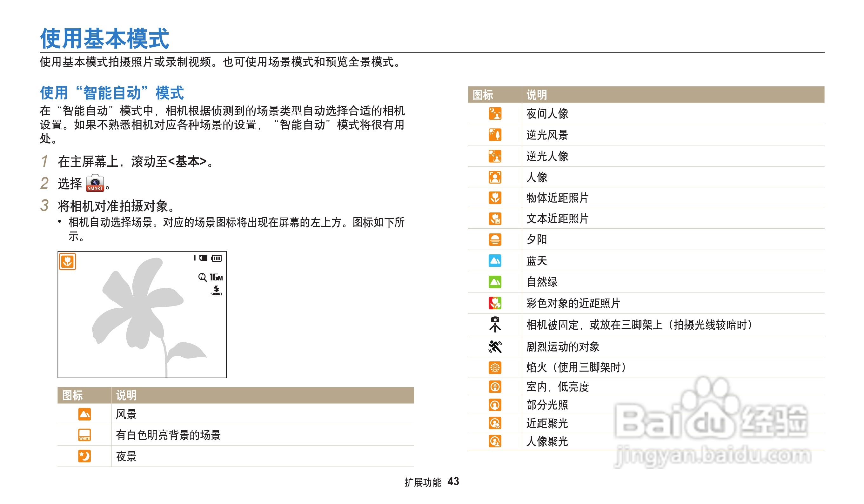
Task: Select the macro flower icon in preview
Action: pyautogui.click(x=67, y=261)
